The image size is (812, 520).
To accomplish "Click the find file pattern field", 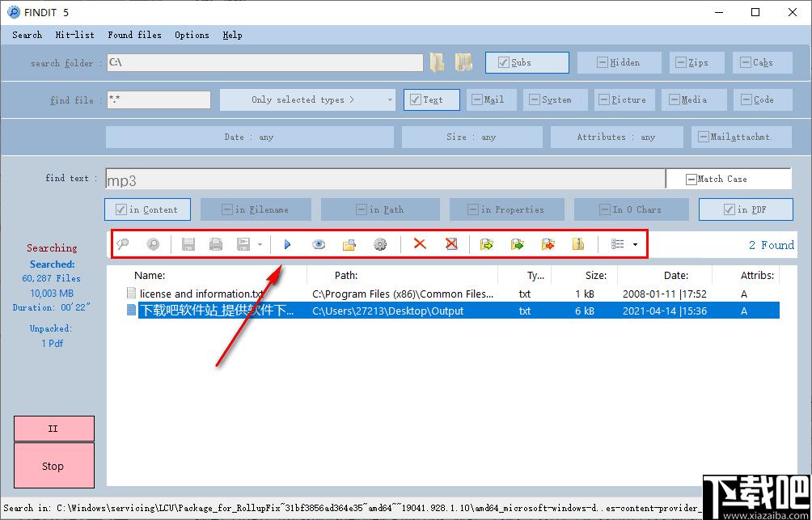I will tap(159, 100).
